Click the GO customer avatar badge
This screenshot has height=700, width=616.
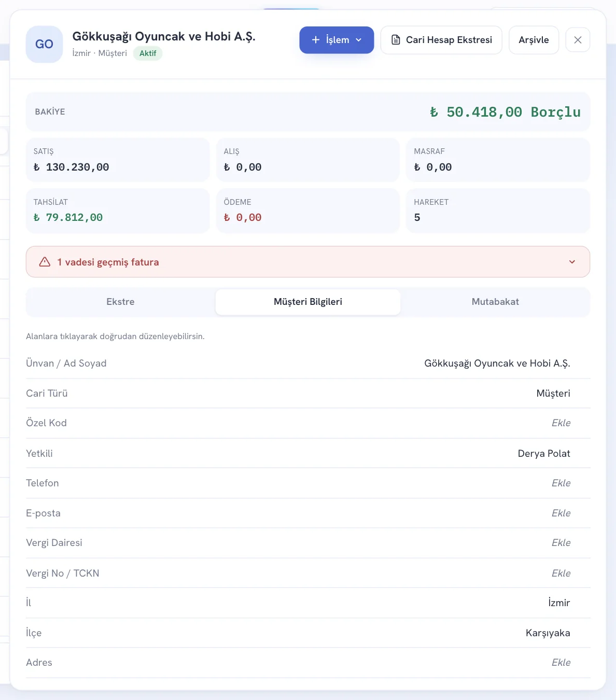tap(44, 44)
